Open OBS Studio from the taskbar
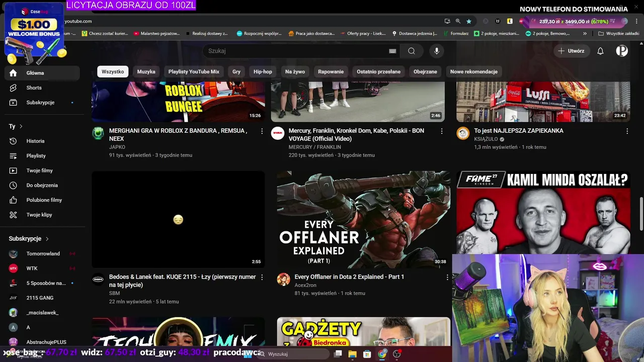 point(397,354)
